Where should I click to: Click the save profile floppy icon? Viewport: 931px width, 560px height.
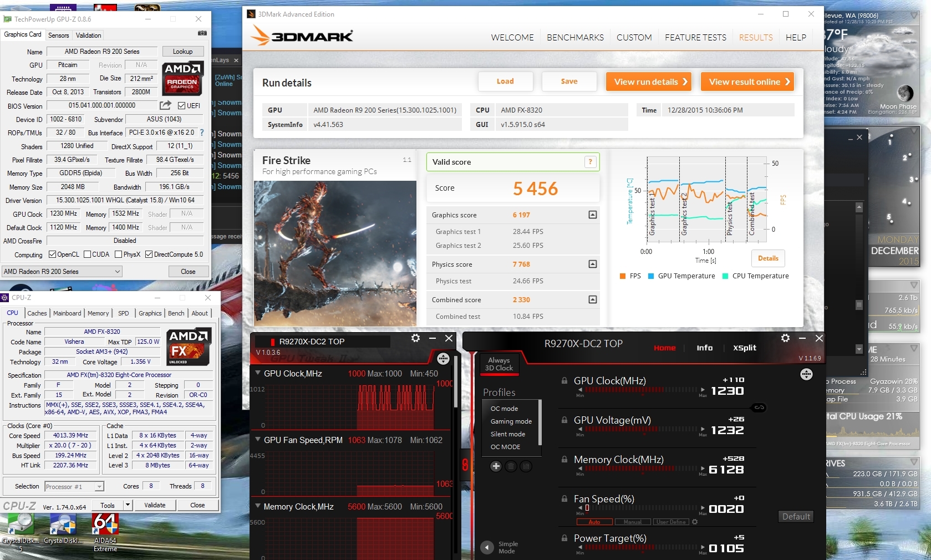[526, 466]
